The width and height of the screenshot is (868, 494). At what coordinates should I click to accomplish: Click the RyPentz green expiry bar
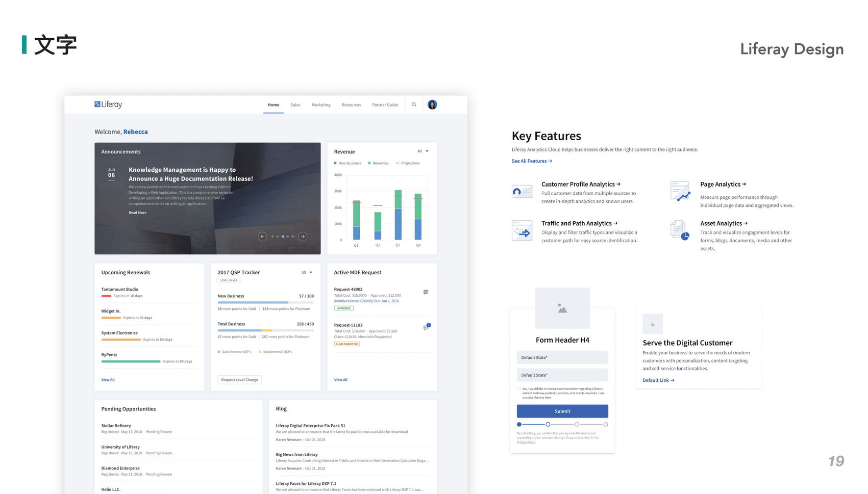(131, 361)
